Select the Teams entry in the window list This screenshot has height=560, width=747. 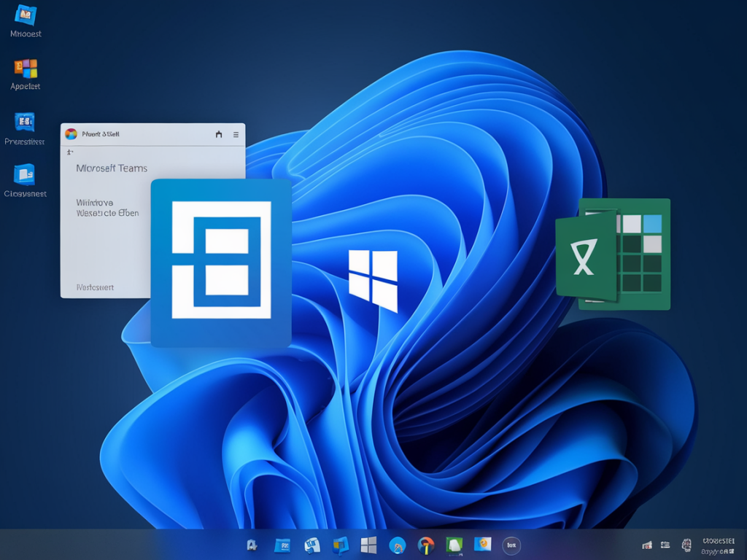coord(112,168)
